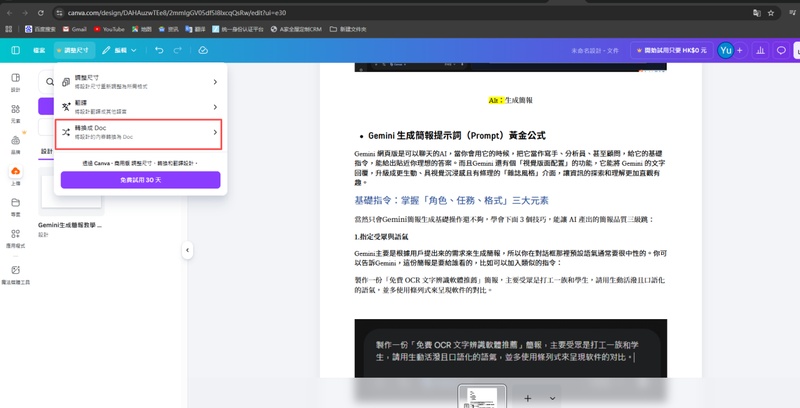Open the 編輯 mode dropdown
Screen dimensions: 800x408
(119, 50)
